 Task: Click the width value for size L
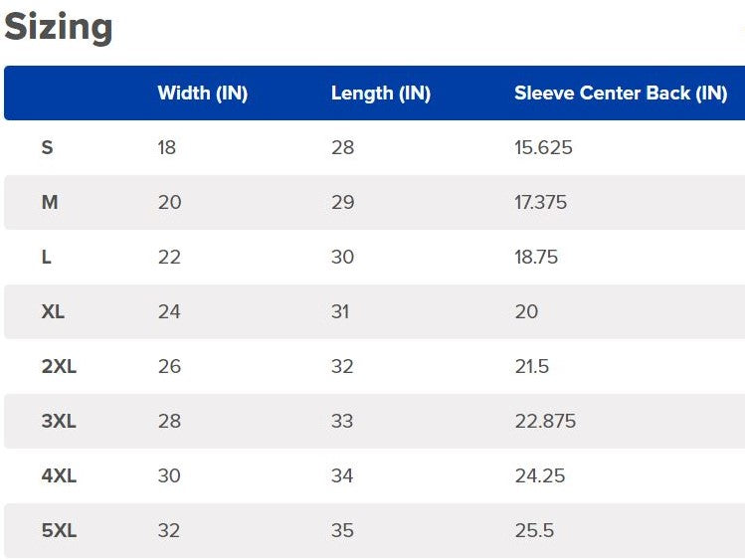pos(169,258)
